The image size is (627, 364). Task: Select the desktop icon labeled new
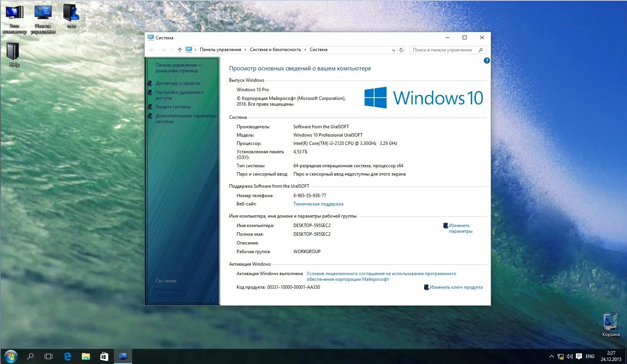click(x=71, y=16)
